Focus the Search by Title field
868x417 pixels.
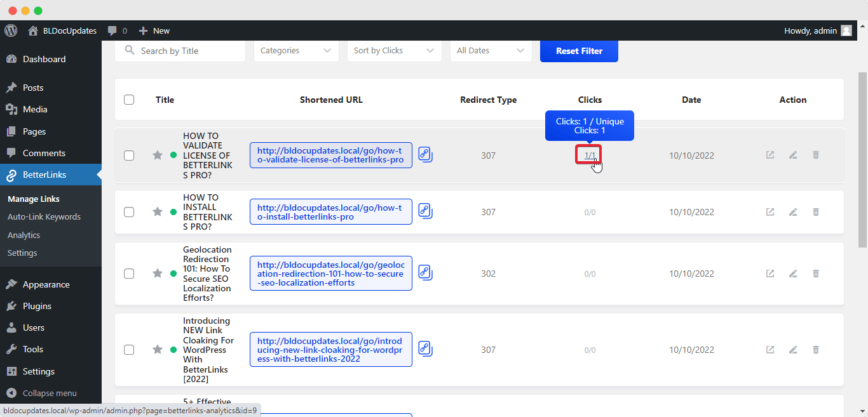[x=180, y=51]
